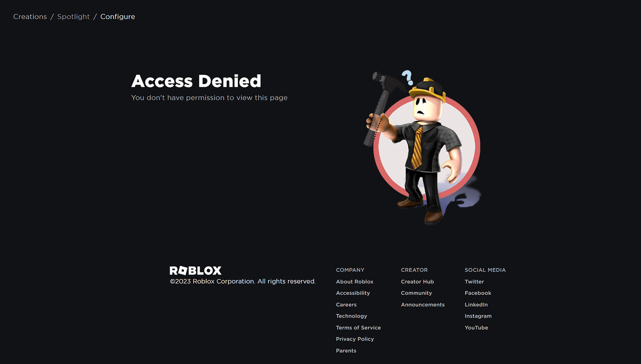Click the Technology footer link
Image resolution: width=641 pixels, height=364 pixels.
(351, 316)
